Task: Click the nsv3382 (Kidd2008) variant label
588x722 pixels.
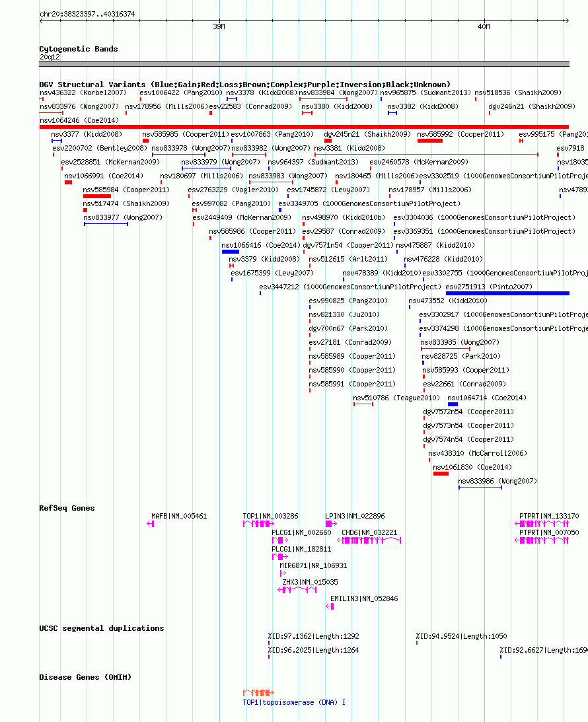Action: [x=423, y=106]
